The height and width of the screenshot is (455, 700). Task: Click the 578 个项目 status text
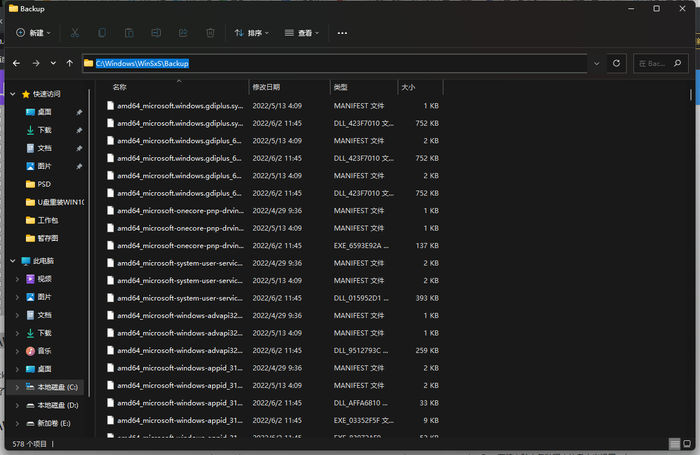click(x=29, y=444)
